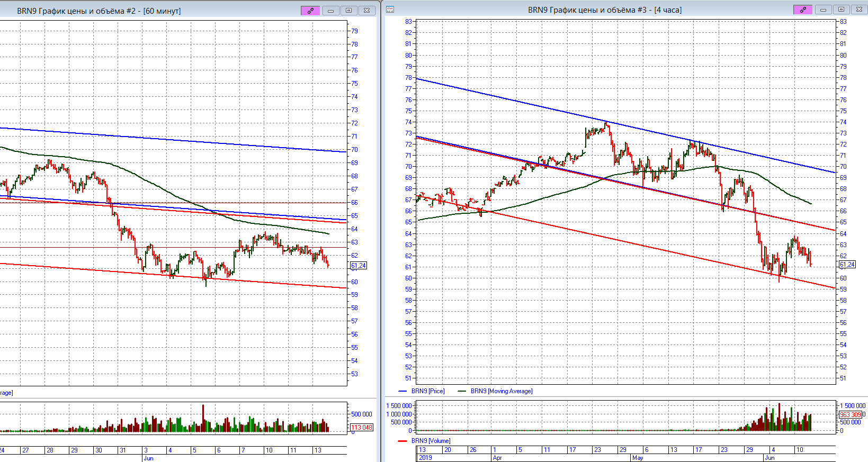
Task: Click the May marker on 4-hour timeline
Action: [638, 458]
